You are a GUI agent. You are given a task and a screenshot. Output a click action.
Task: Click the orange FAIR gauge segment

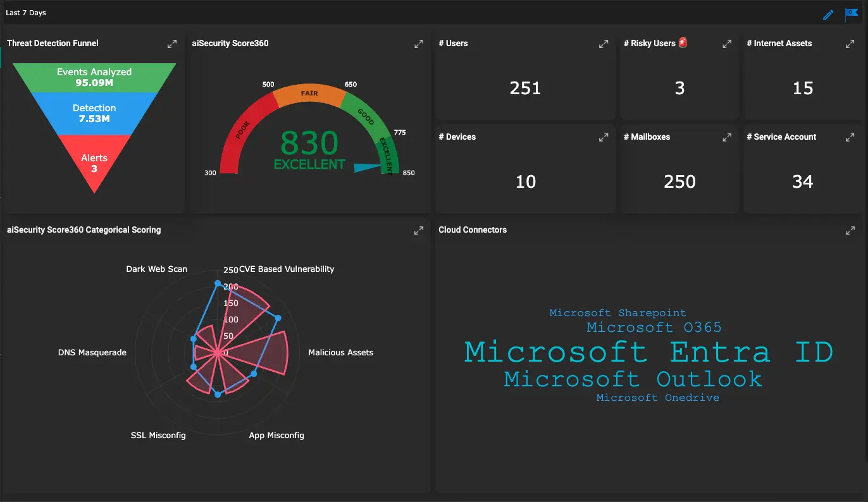point(310,94)
